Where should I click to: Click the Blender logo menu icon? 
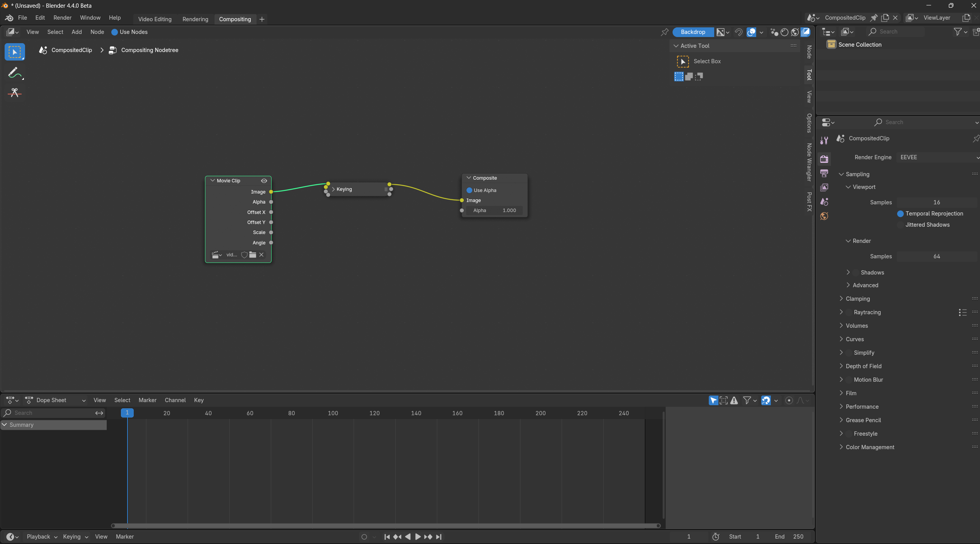(9, 18)
